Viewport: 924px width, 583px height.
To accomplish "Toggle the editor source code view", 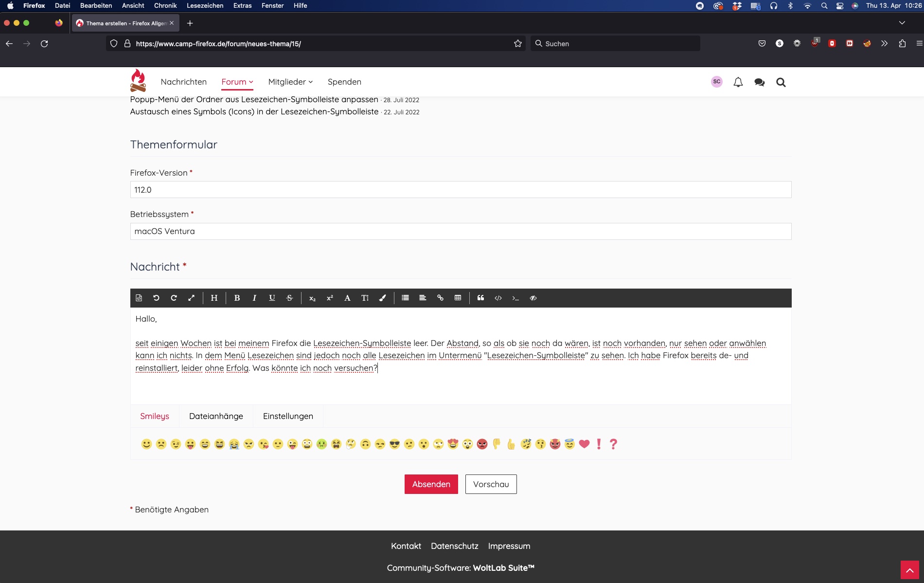I will [x=139, y=298].
